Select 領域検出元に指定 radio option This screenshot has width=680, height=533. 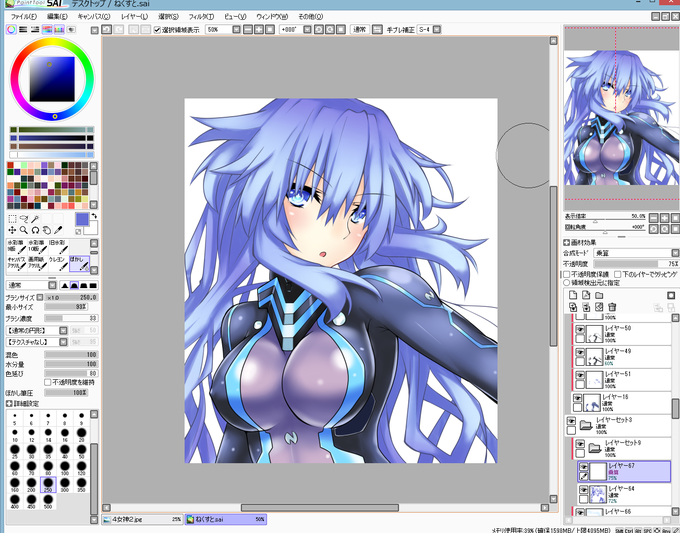tap(566, 283)
